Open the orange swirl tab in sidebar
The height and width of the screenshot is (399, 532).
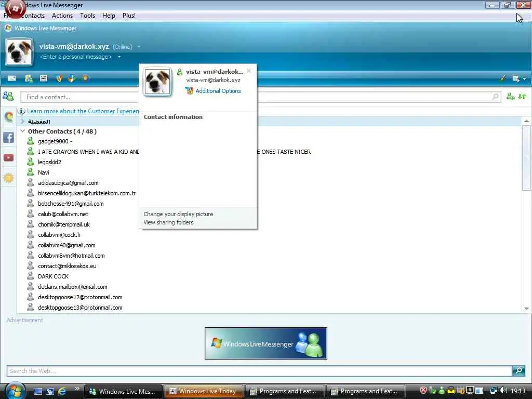pos(8,117)
